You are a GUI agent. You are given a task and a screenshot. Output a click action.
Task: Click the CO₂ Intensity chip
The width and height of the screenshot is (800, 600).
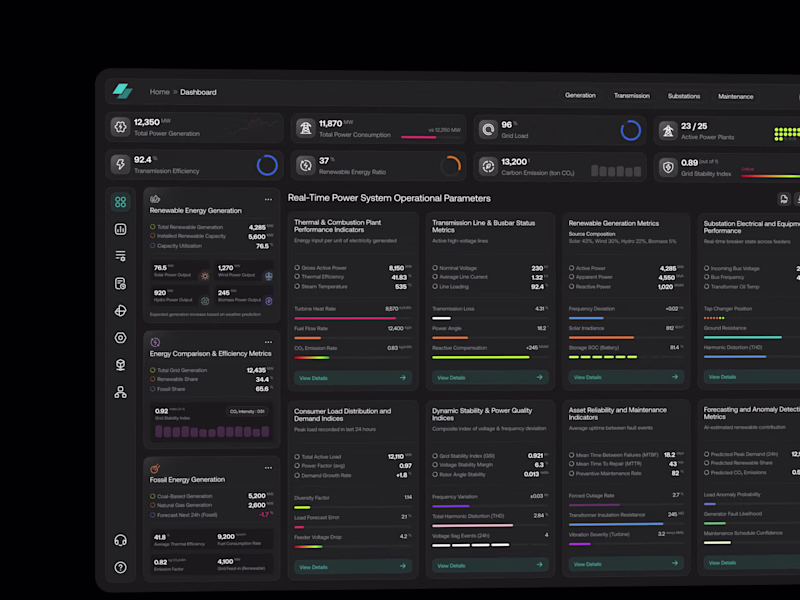point(247,411)
